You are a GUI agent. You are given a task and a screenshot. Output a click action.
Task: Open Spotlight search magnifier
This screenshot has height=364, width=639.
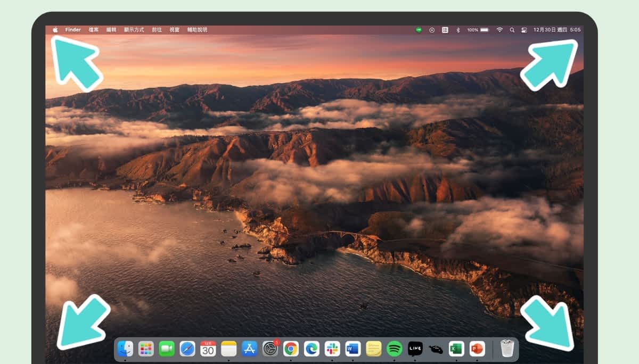[x=512, y=30]
